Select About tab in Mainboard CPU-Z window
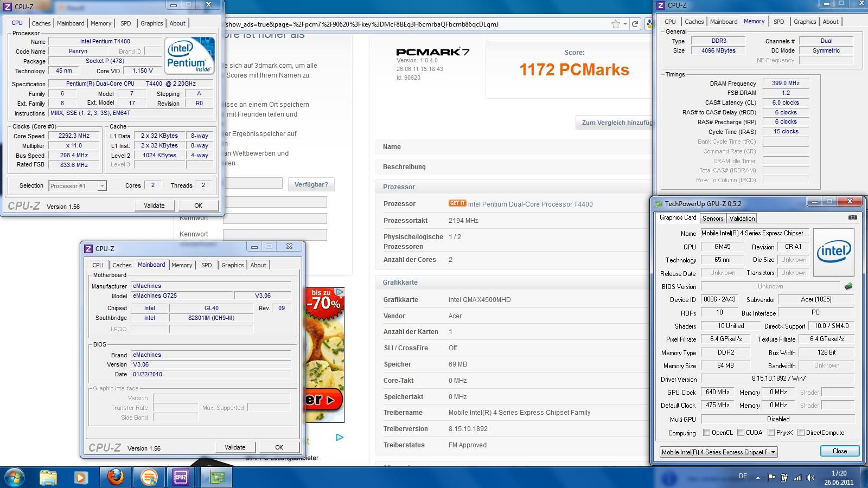This screenshot has width=868, height=488. pos(258,265)
